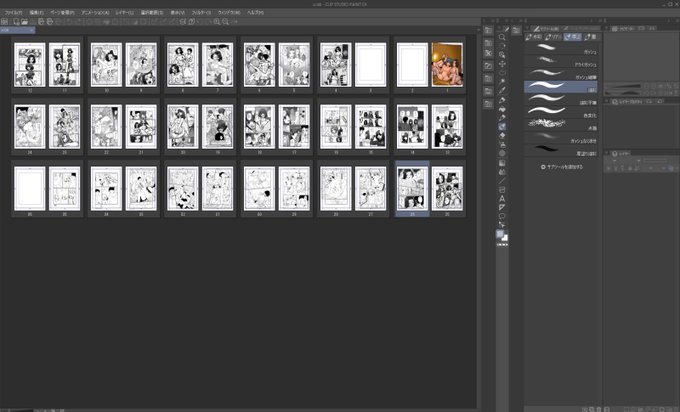Open the ウィンドウ menu

click(x=229, y=13)
